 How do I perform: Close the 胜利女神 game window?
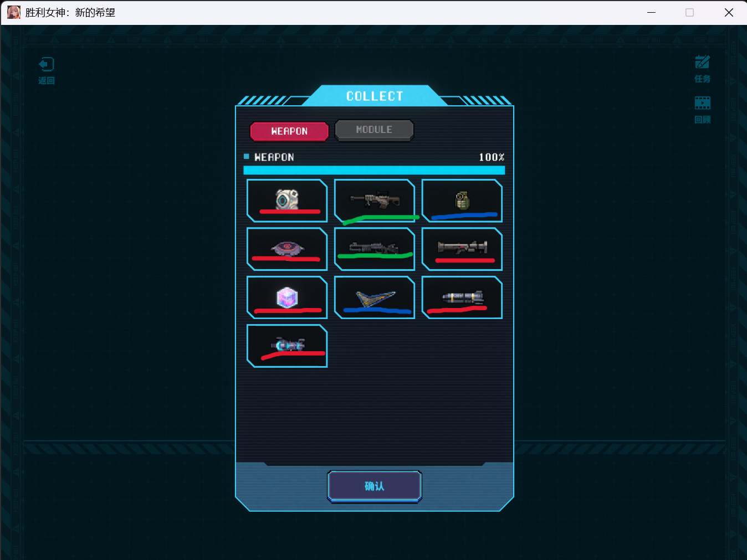[x=729, y=12]
